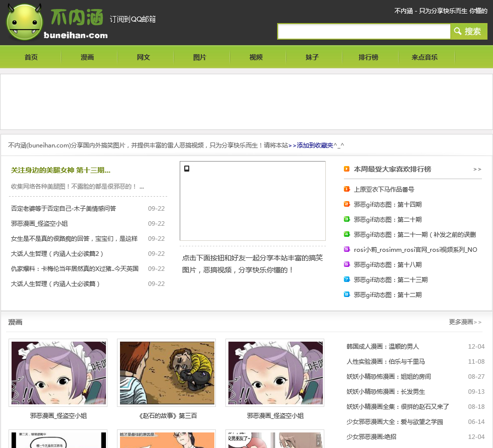
Task: Open the 视频 navigation tab
Action: [256, 57]
